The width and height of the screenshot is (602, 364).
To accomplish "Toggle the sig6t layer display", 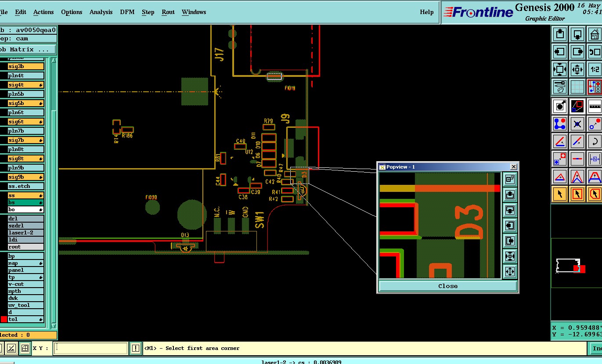I will point(26,122).
